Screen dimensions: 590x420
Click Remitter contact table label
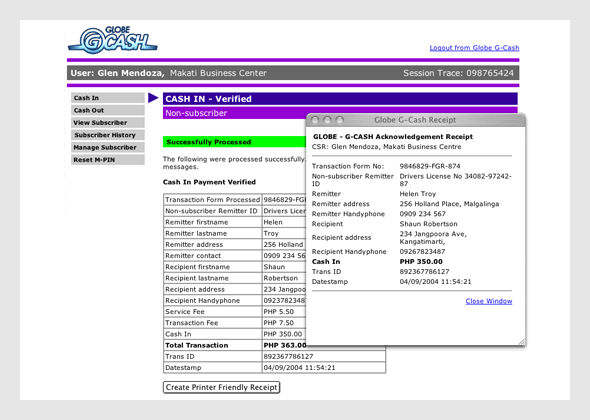[193, 256]
